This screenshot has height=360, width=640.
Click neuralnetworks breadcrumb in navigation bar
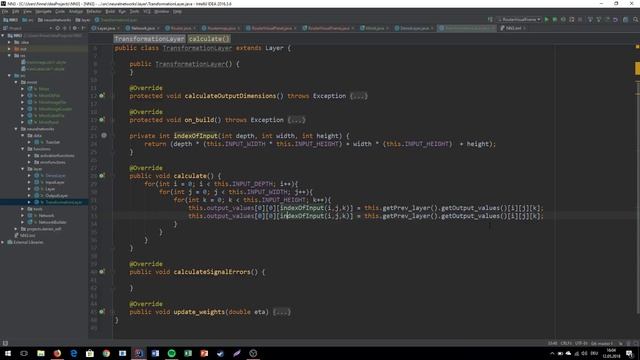coord(55,20)
